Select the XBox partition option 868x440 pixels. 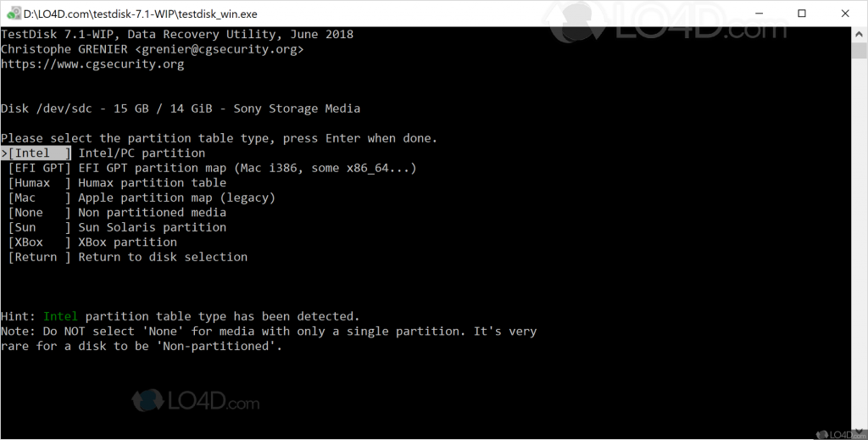(x=92, y=242)
